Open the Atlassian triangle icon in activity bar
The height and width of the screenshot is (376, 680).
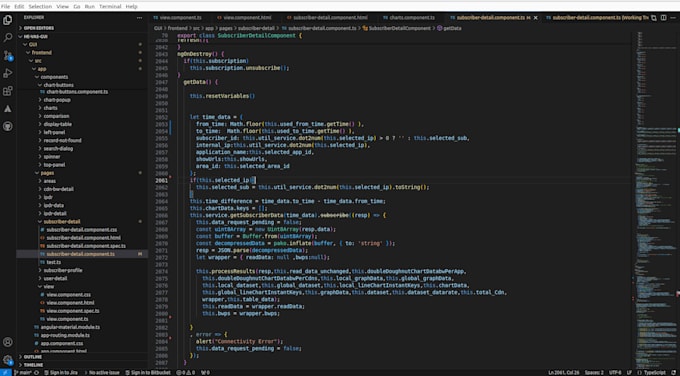point(7,109)
